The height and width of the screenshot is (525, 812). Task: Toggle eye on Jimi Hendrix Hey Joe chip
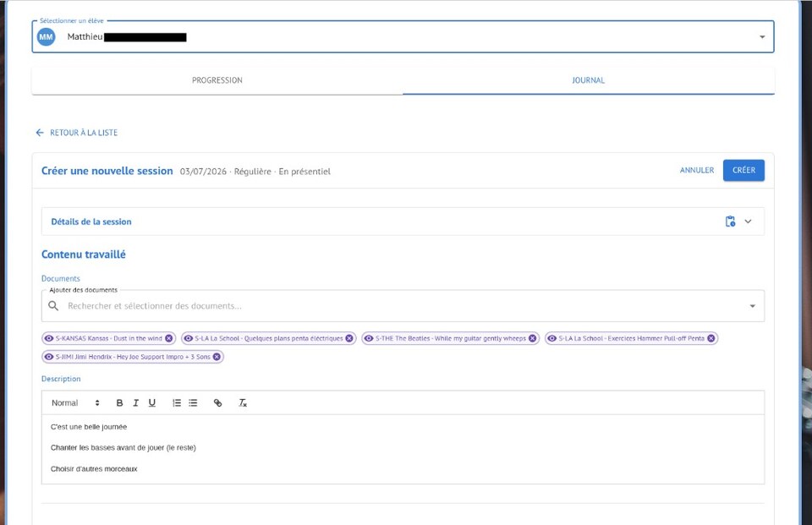tap(49, 357)
